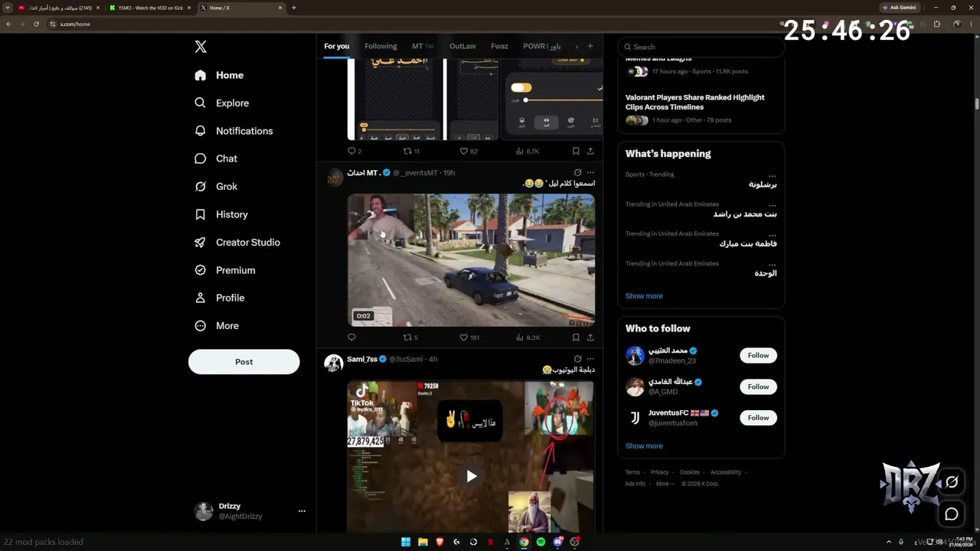Click the X search field
The height and width of the screenshot is (551, 980).
pos(701,47)
